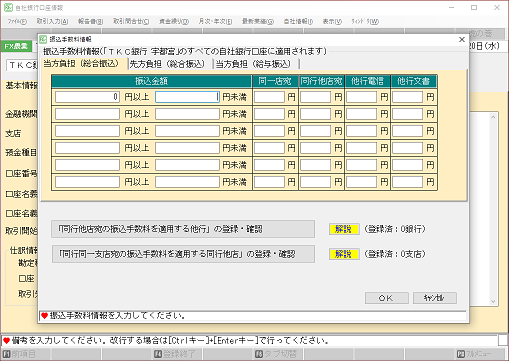The image size is (509, 361).
Task: Click the FX農業 badge in main window
Action: pyautogui.click(x=16, y=46)
